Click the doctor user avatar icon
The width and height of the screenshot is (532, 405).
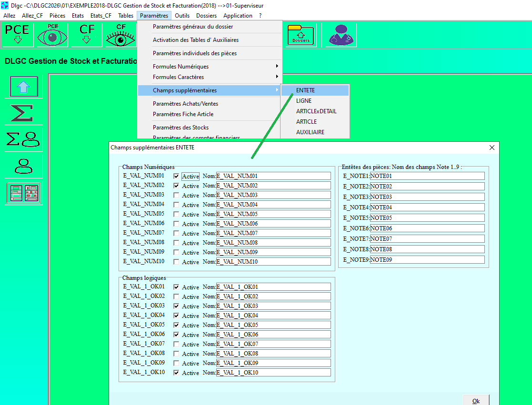click(x=340, y=35)
